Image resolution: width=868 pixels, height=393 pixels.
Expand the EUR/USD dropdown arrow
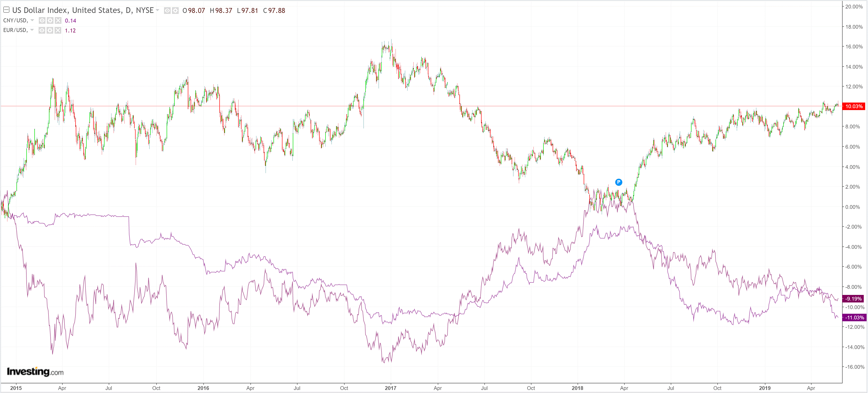pos(32,30)
